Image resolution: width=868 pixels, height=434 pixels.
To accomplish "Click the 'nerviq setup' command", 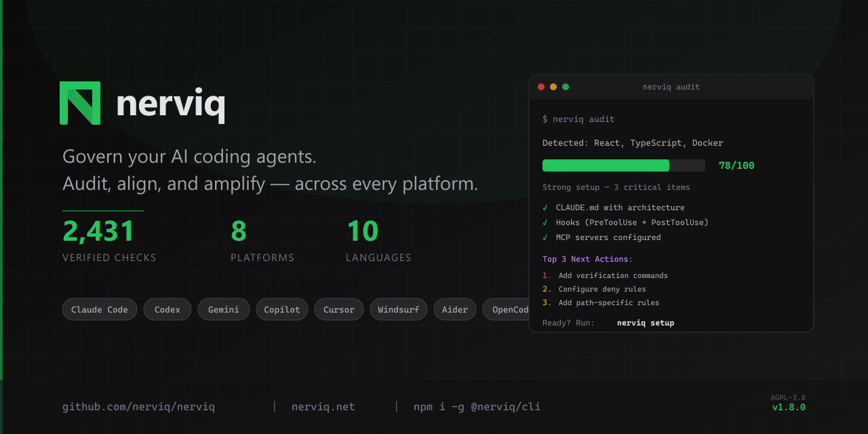I will [x=646, y=323].
